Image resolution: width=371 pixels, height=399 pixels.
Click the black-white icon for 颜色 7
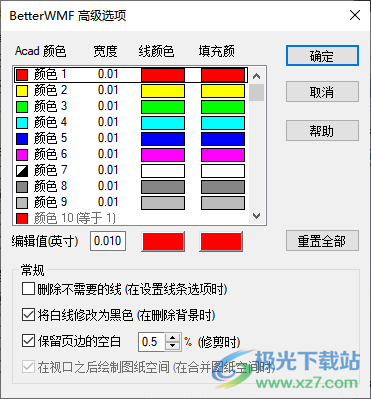22,171
